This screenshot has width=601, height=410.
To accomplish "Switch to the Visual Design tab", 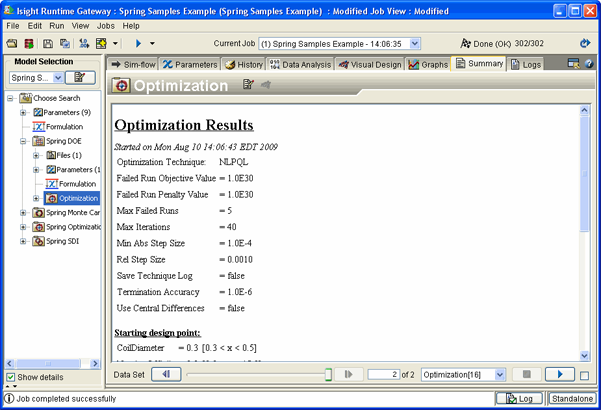I will (x=370, y=64).
